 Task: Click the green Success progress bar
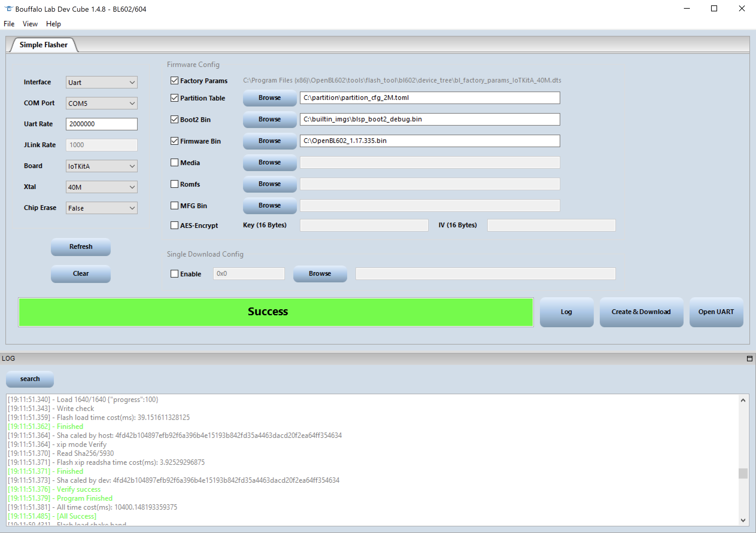pyautogui.click(x=276, y=312)
